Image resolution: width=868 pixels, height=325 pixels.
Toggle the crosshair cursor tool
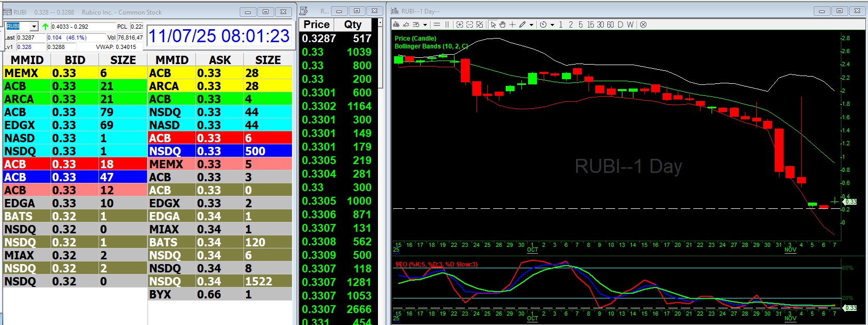click(x=512, y=24)
